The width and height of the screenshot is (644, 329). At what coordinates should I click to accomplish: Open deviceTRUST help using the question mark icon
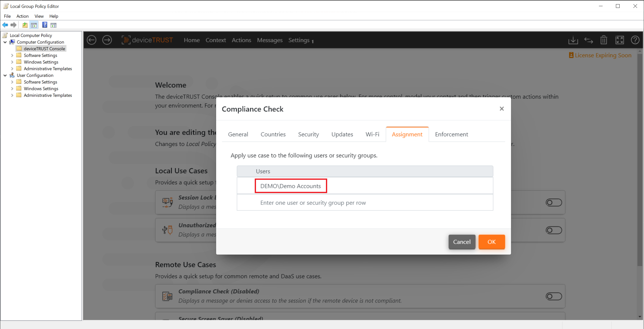[635, 40]
